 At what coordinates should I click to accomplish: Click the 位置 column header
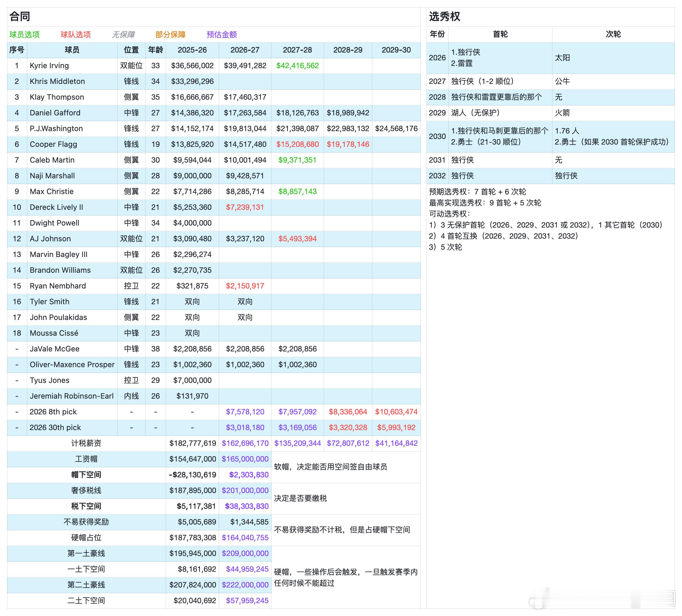click(131, 50)
